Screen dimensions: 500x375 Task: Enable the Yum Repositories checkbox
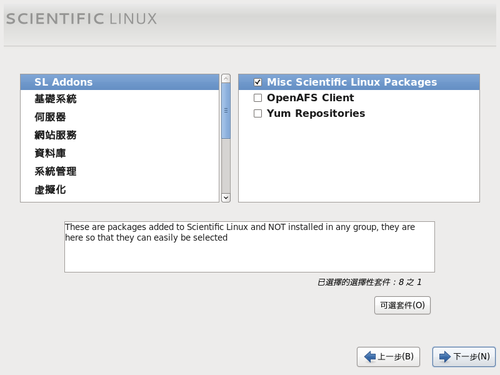pos(258,113)
